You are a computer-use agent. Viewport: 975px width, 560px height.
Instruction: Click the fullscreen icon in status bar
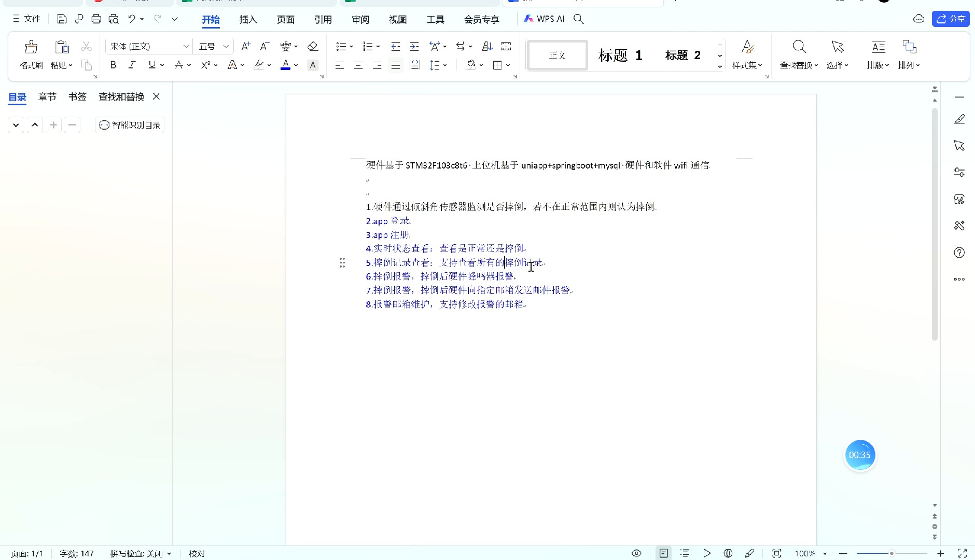pyautogui.click(x=963, y=553)
